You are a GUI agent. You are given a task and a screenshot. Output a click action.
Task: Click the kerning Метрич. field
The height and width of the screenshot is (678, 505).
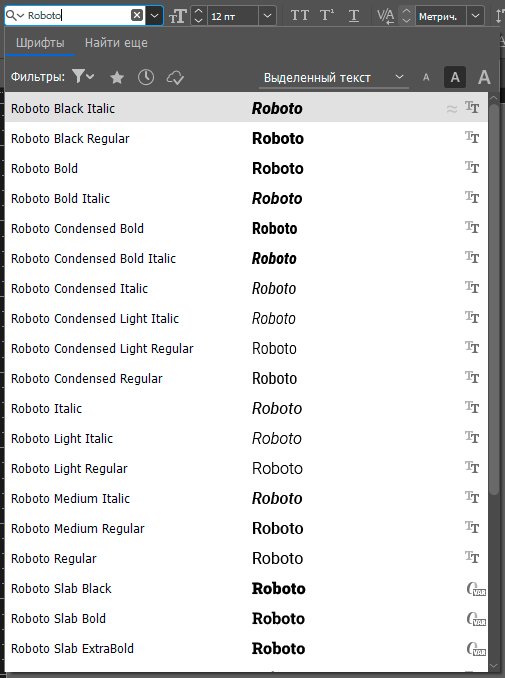(441, 16)
